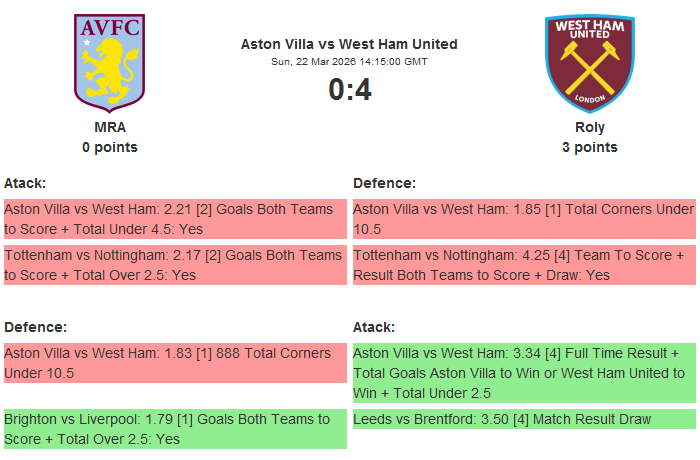
Task: Click the West Ham United crest
Action: (589, 61)
